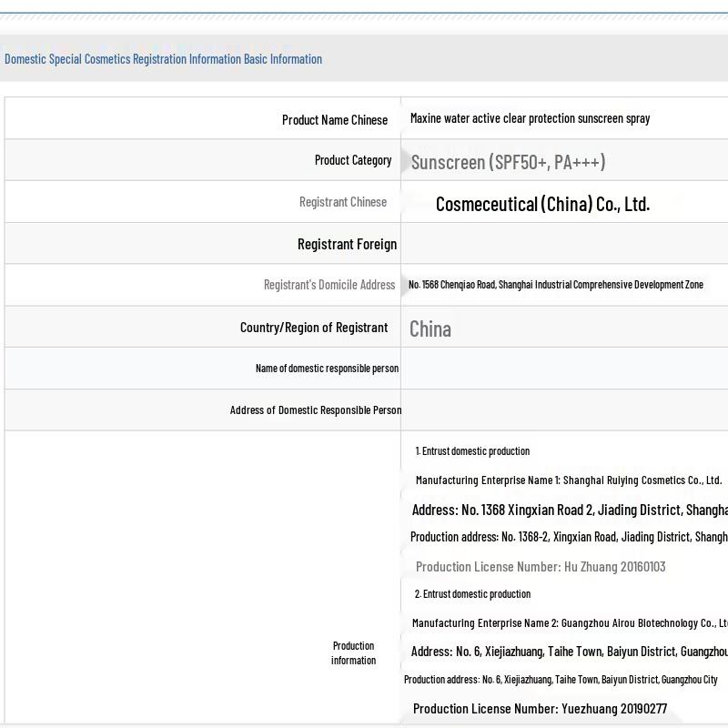Click the Domestic Special Cosmetics Registration Information heading

[x=164, y=59]
